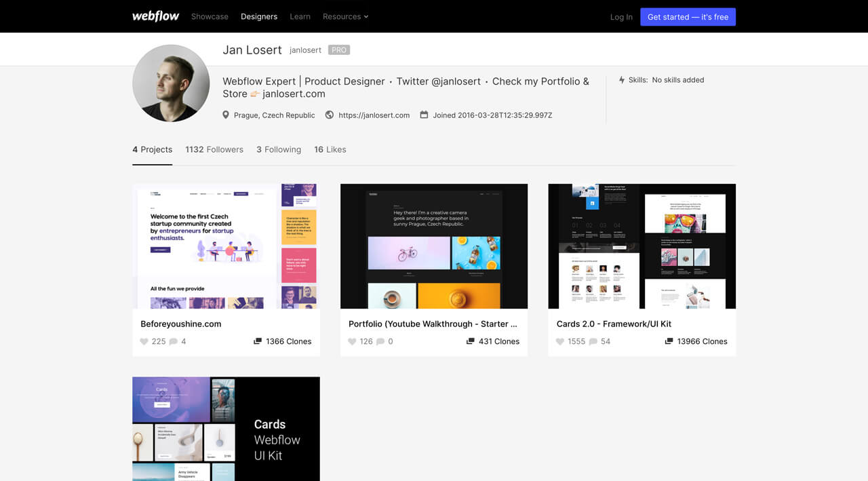The image size is (868, 481).
Task: Expand the Resources dropdown menu
Action: (x=345, y=16)
